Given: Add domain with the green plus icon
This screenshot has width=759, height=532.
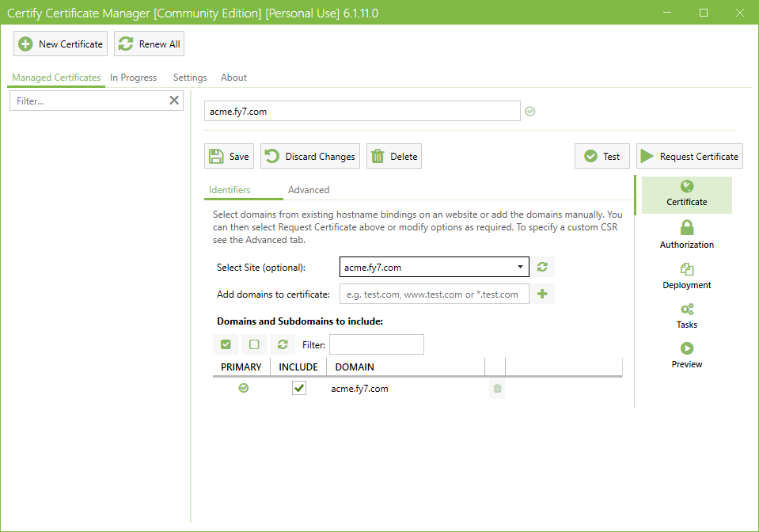Looking at the screenshot, I should point(542,294).
